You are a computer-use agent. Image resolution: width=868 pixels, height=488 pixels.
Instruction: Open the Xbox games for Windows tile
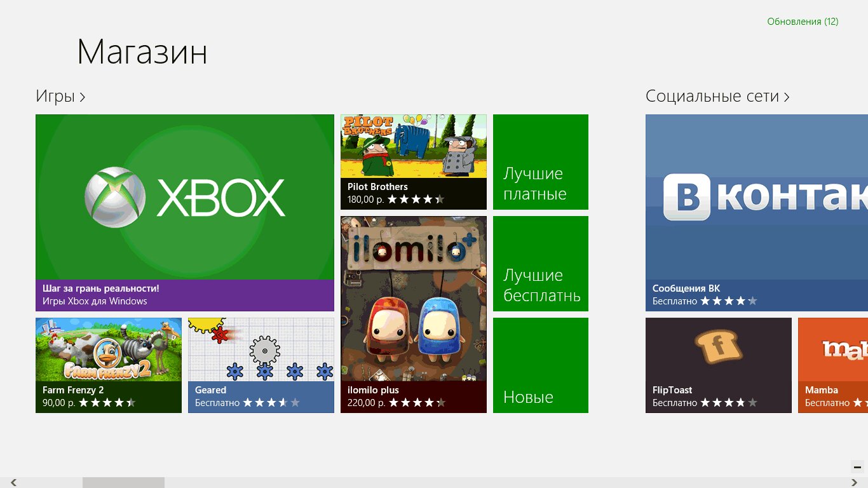coord(185,213)
